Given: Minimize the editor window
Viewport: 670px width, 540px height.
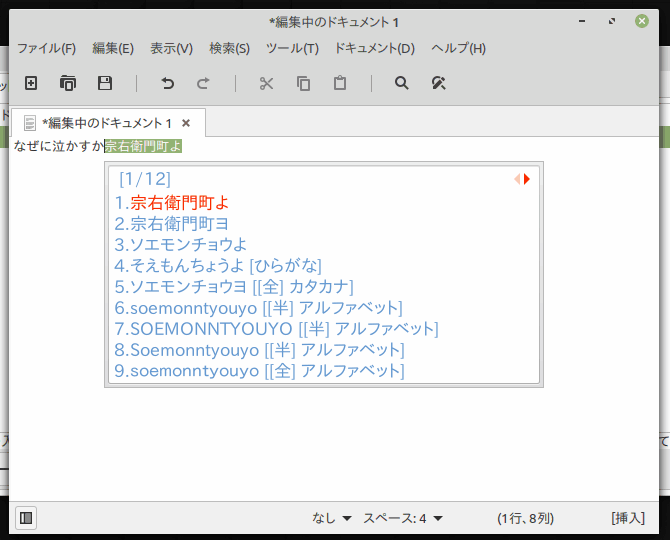Looking at the screenshot, I should (x=582, y=21).
